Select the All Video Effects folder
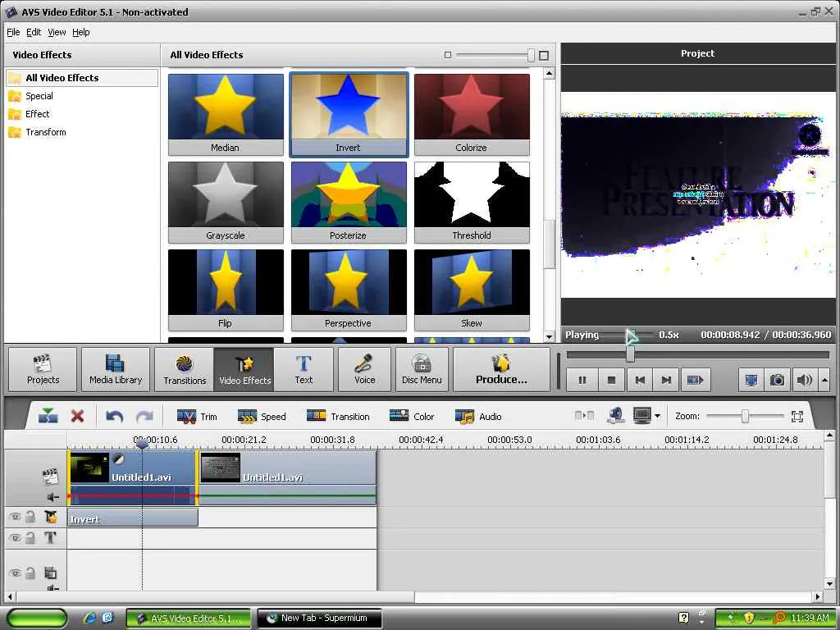 (x=82, y=78)
